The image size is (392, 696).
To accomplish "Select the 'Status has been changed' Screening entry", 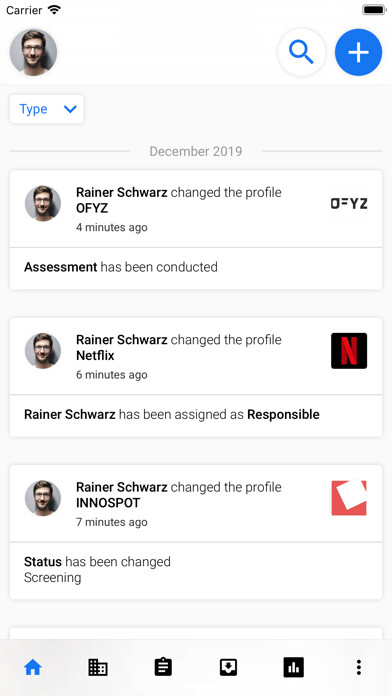I will tap(196, 570).
